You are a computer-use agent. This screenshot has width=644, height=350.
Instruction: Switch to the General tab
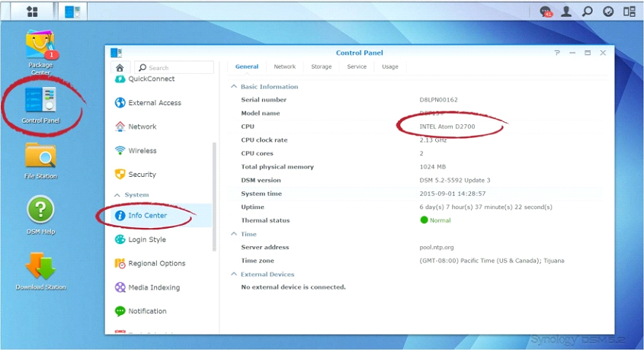(247, 66)
